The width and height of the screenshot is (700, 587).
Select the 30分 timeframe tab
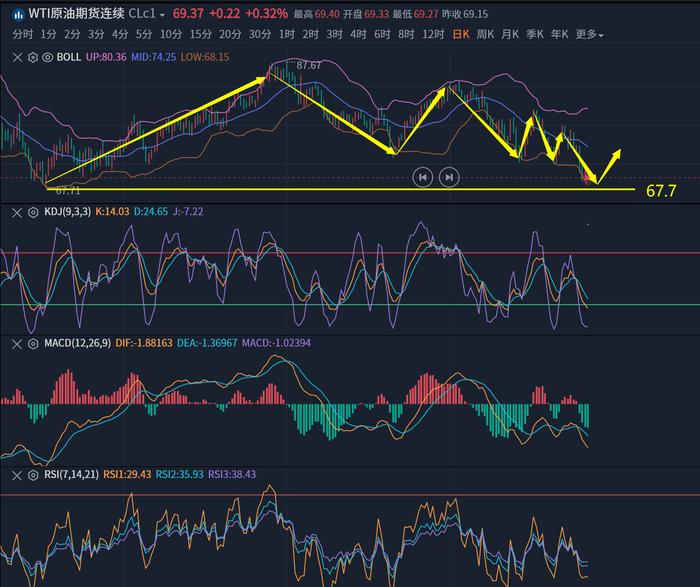tap(260, 34)
